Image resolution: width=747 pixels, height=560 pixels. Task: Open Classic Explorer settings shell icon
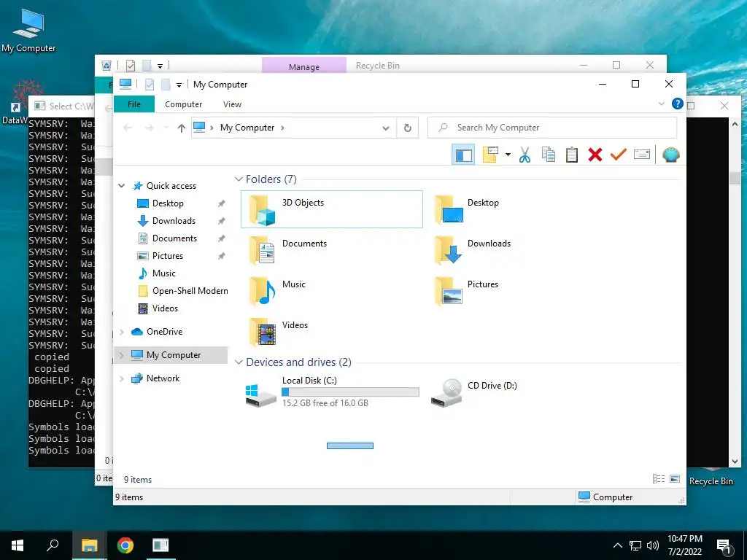point(671,155)
